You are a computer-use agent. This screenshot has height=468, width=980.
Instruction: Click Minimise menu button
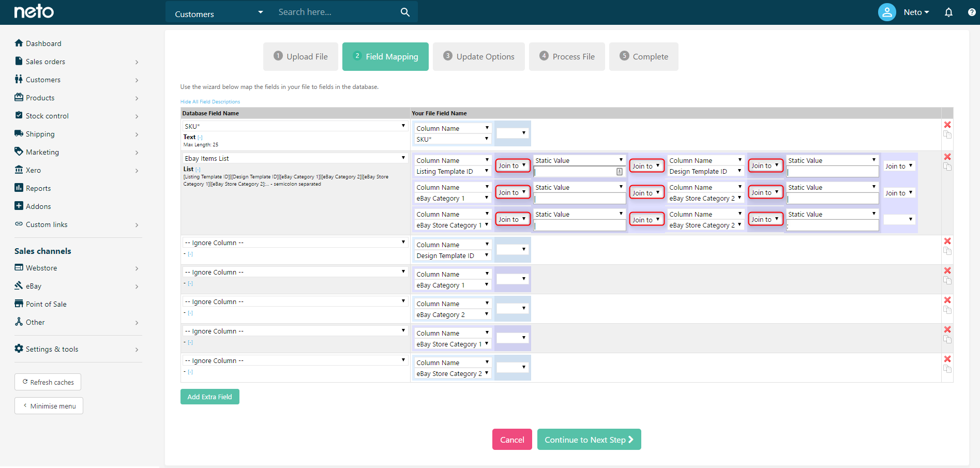point(49,406)
